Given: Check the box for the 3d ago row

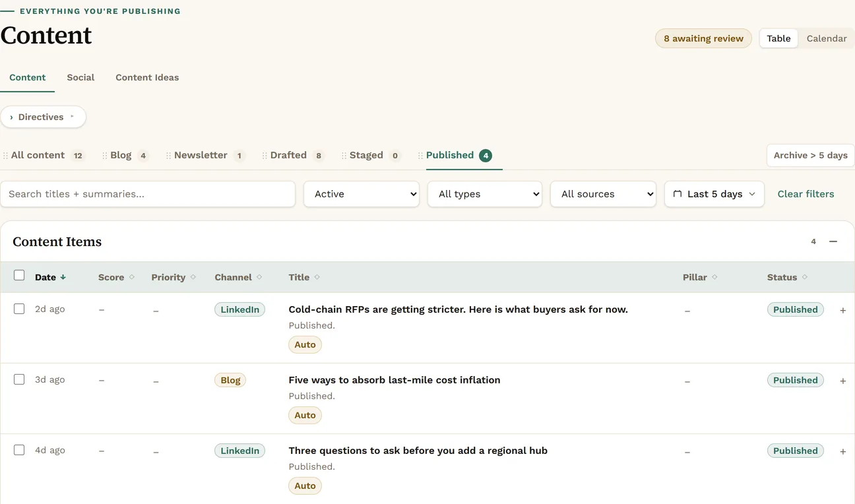Looking at the screenshot, I should (x=19, y=379).
